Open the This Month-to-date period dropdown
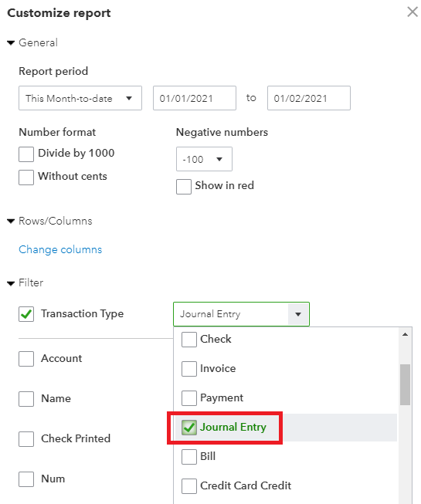This screenshot has width=421, height=504. pyautogui.click(x=80, y=98)
